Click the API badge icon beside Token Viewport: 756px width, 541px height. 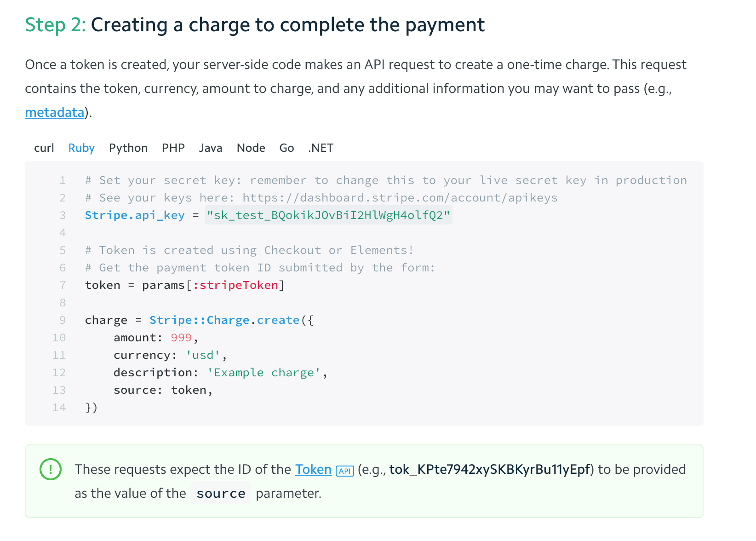[345, 471]
